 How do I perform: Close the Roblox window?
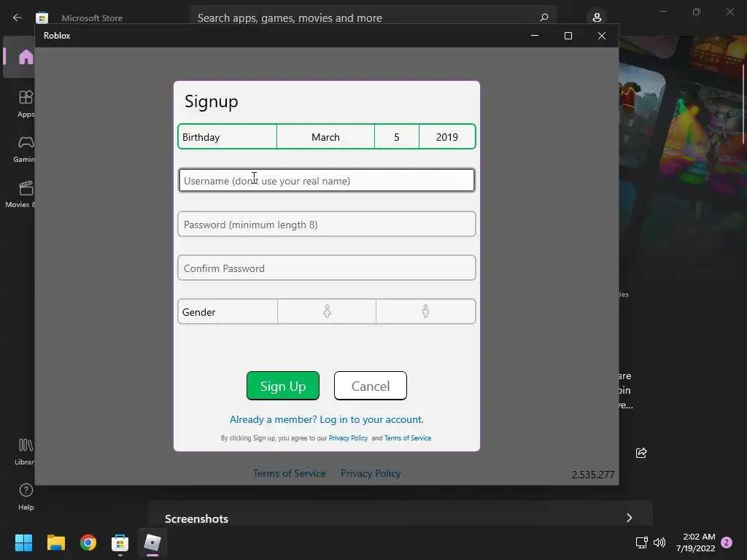tap(602, 36)
